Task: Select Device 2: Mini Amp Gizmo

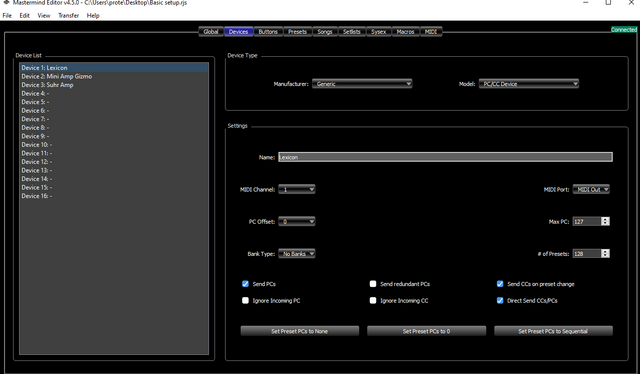Action: tap(114, 76)
